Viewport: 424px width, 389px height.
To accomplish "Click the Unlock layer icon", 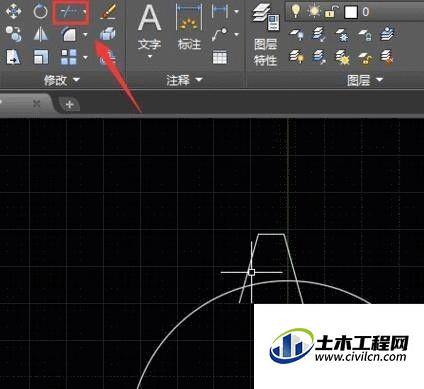I will click(365, 57).
